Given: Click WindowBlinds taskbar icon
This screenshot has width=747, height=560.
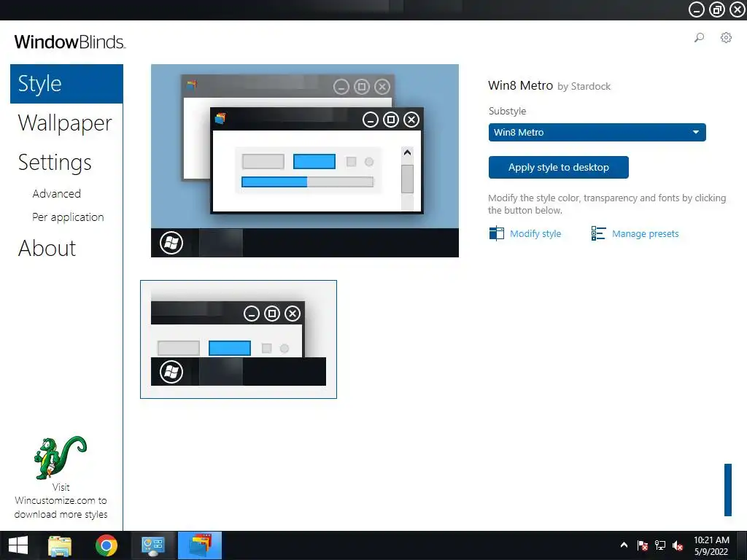Looking at the screenshot, I should coord(200,545).
